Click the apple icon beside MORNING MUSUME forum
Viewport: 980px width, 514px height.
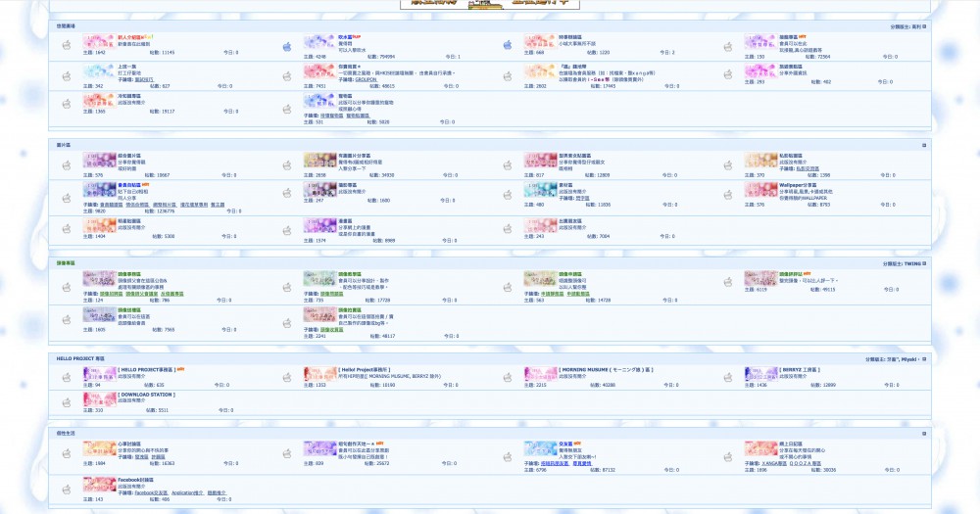pos(508,375)
